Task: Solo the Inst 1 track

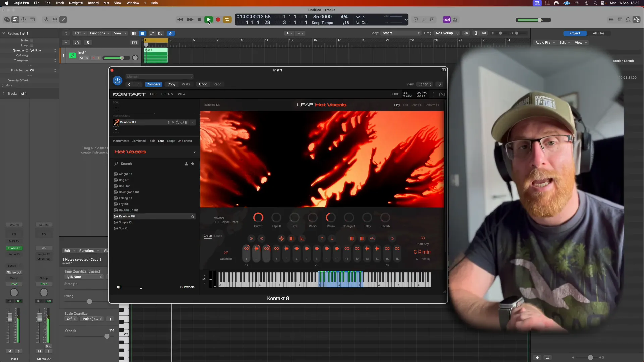Action: pyautogui.click(x=87, y=58)
